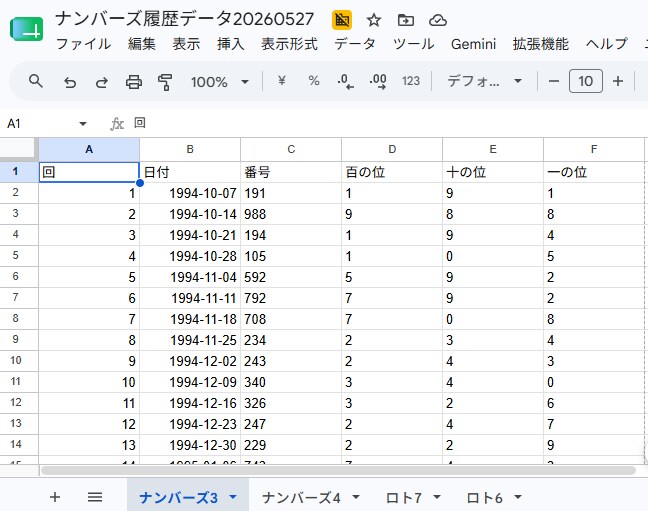Open the データ menu
Screen dimensions: 648x511
(x=355, y=44)
